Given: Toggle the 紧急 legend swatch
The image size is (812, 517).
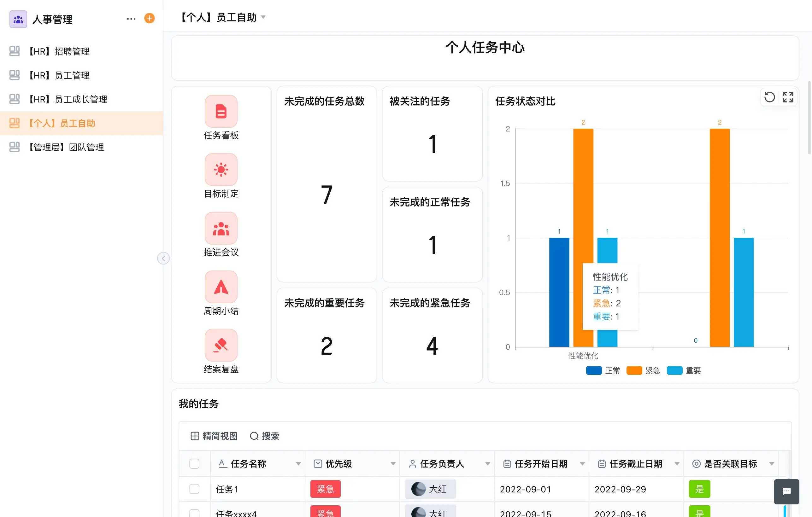Looking at the screenshot, I should 634,370.
